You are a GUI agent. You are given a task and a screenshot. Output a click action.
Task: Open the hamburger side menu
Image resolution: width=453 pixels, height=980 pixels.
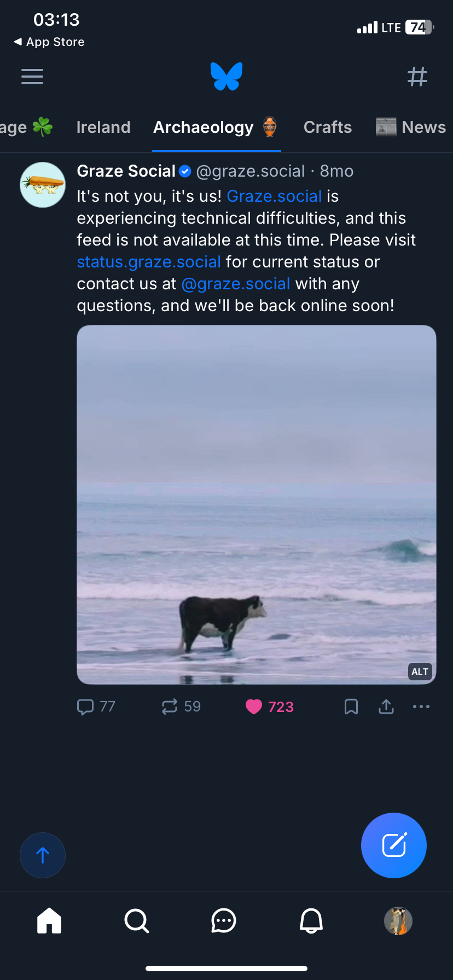(32, 77)
